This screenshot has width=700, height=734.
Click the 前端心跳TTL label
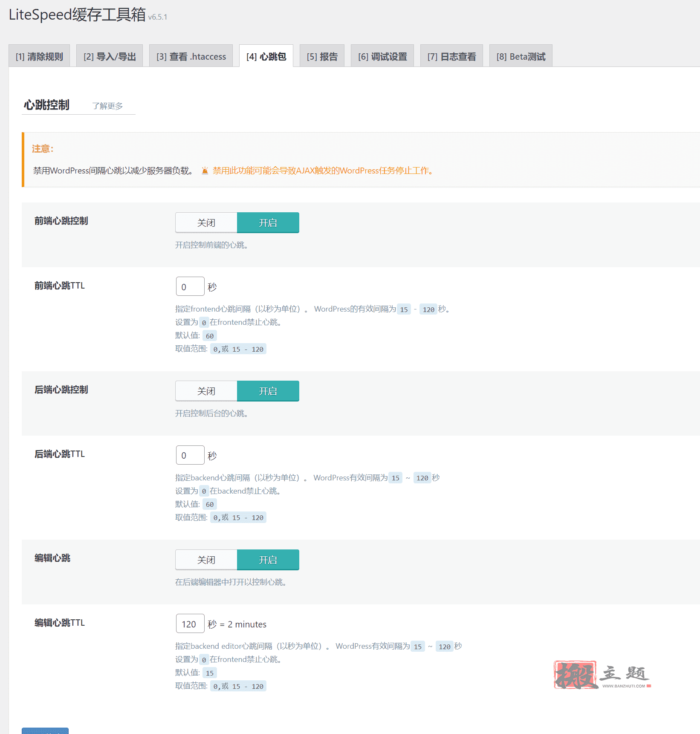pos(60,286)
